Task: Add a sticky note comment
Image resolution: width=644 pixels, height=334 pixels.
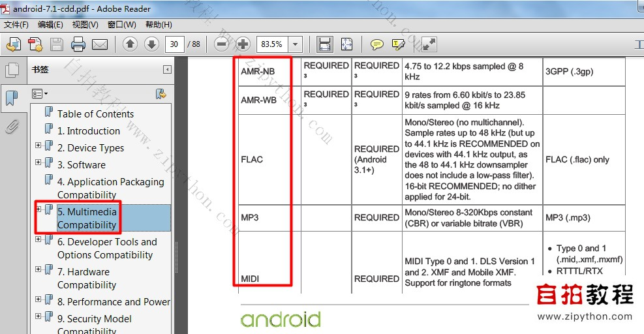Action: 376,44
